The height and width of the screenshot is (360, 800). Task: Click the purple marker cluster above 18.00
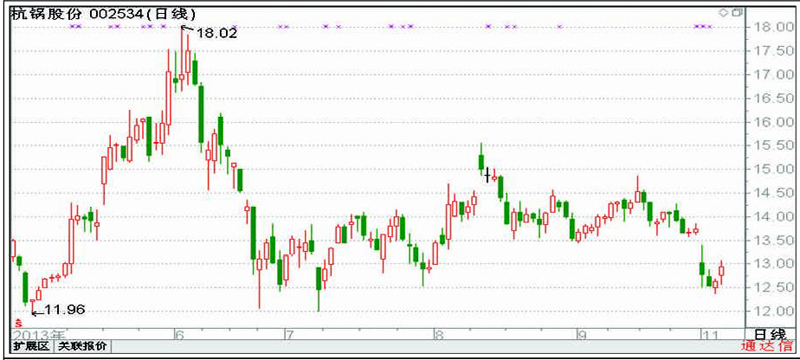(703, 26)
